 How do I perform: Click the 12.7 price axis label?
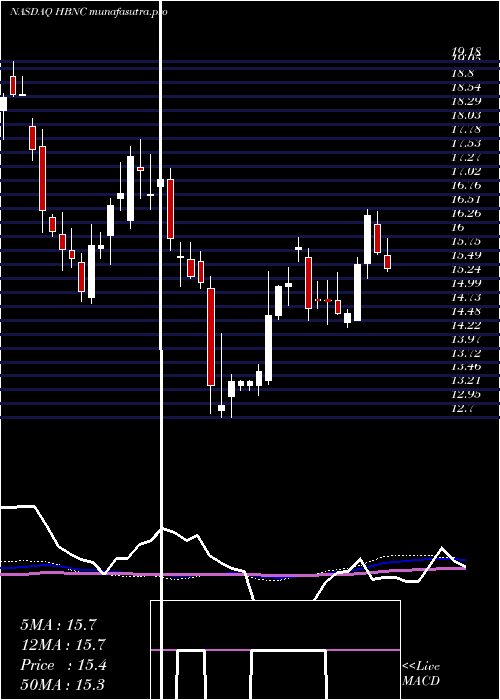(462, 409)
